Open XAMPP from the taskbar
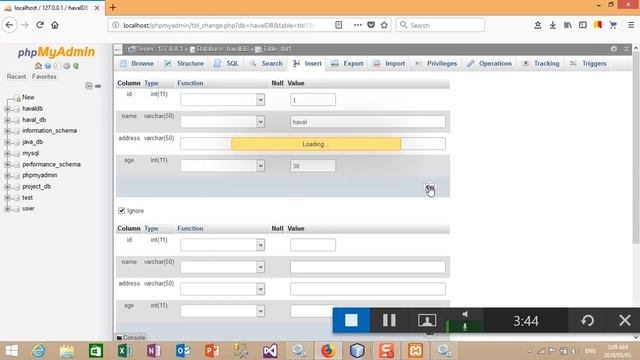640x360 pixels. [x=415, y=351]
